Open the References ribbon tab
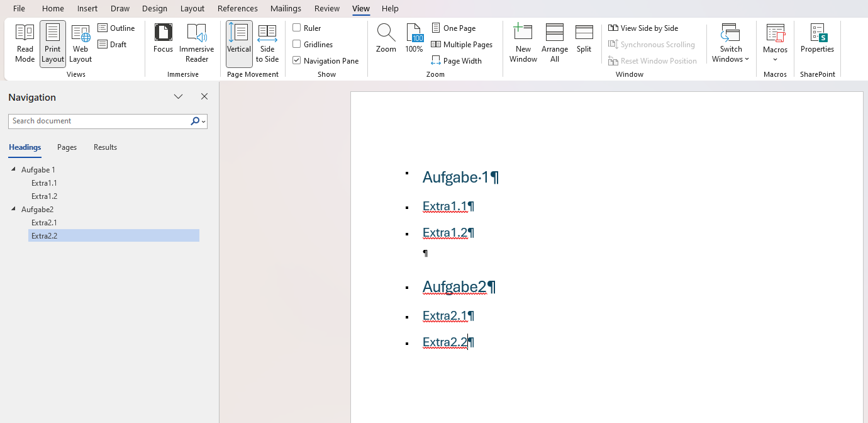The image size is (868, 423). (237, 8)
